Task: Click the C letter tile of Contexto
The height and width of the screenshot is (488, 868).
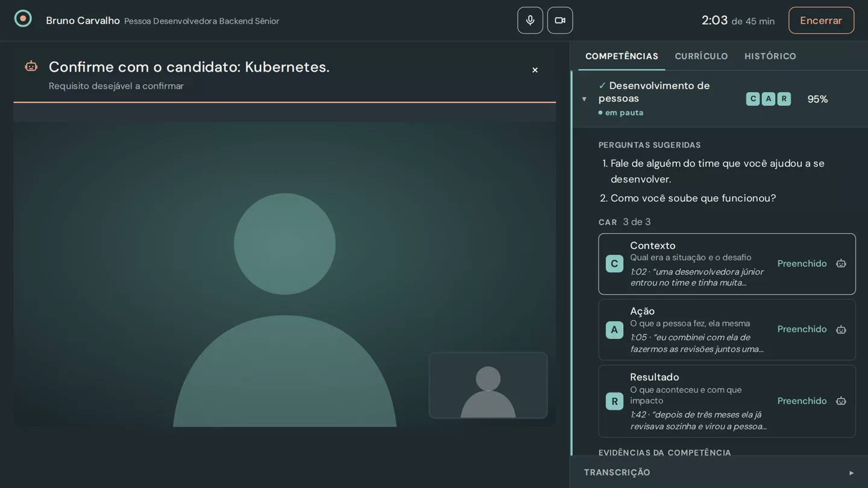Action: 614,264
